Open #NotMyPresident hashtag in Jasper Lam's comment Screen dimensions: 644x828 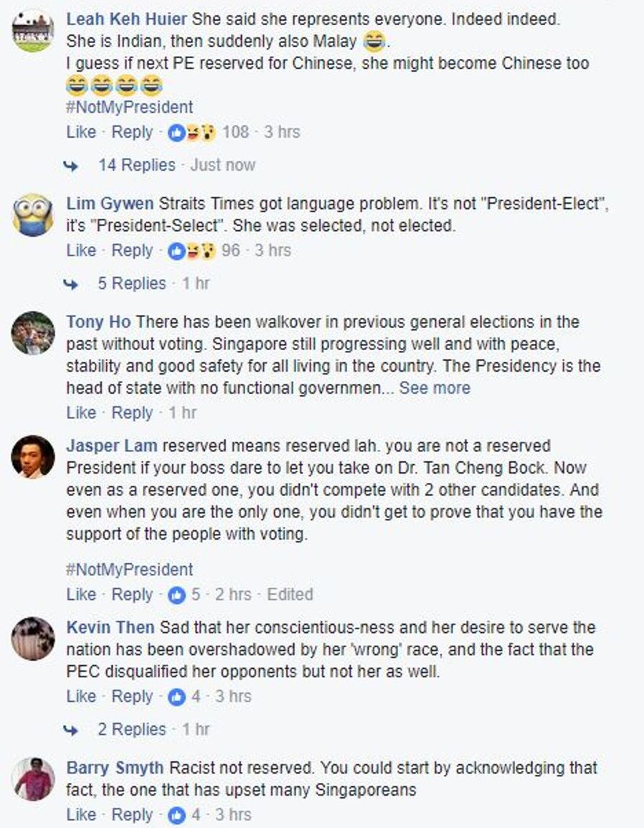tap(129, 570)
